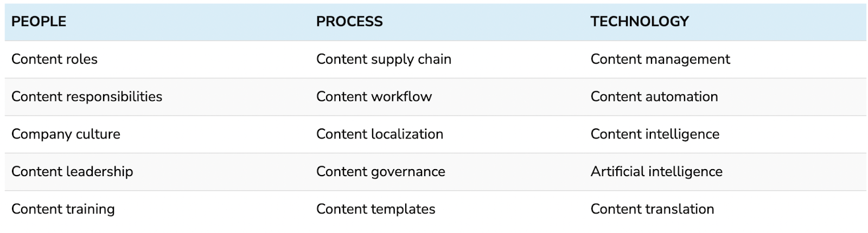868x233 pixels.
Task: Click the word Content in Content workflow
Action: (342, 96)
